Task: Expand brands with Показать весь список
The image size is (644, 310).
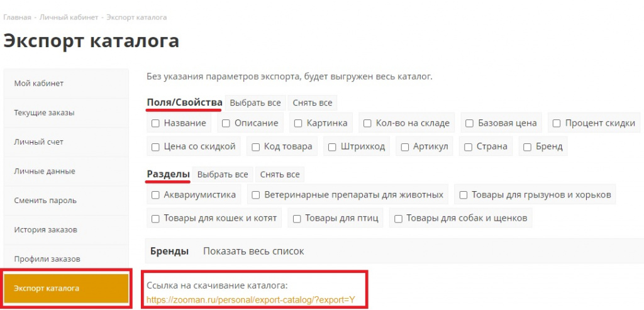Action: click(x=253, y=252)
